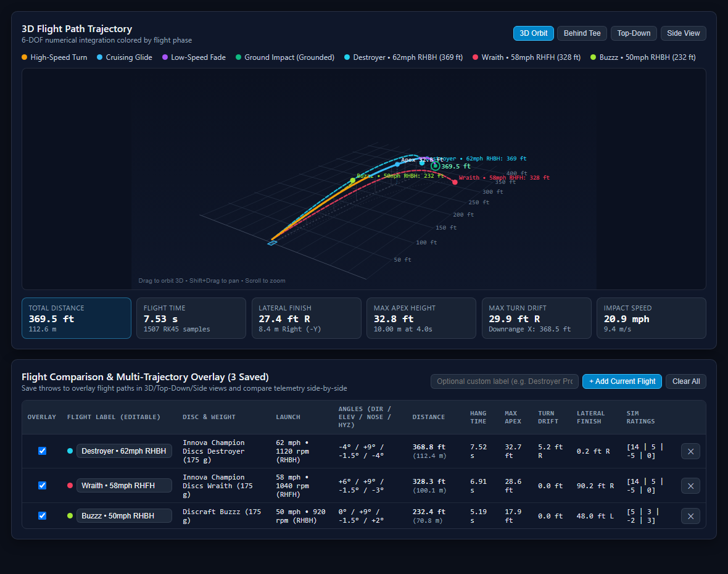Click the Ground Impact (Grounded) legend item
Screen dimensions: 728x574
pos(285,57)
